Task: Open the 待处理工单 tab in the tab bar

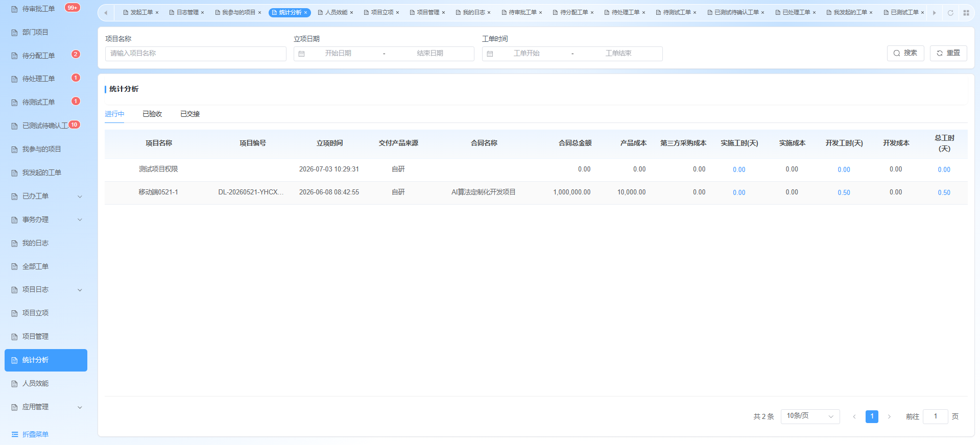Action: coord(626,13)
